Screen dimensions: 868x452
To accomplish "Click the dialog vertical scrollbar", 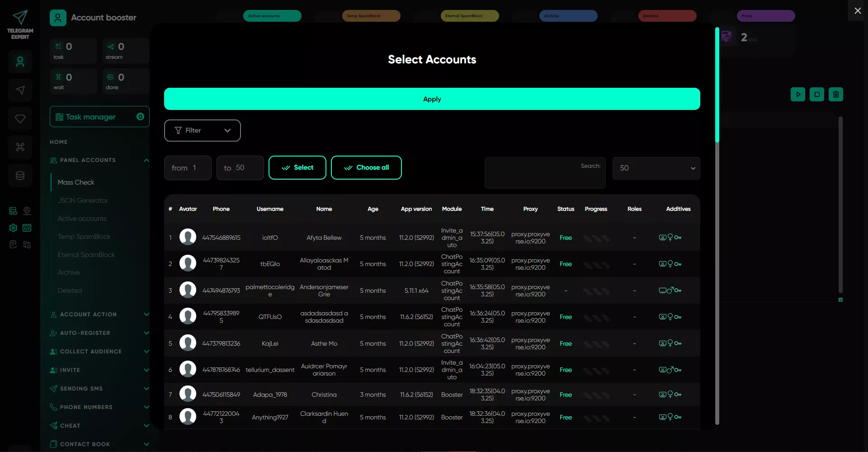I will pos(717,85).
